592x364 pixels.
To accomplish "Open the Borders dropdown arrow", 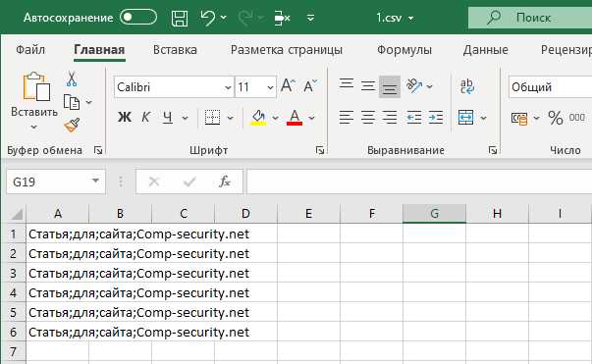I will click(x=230, y=118).
